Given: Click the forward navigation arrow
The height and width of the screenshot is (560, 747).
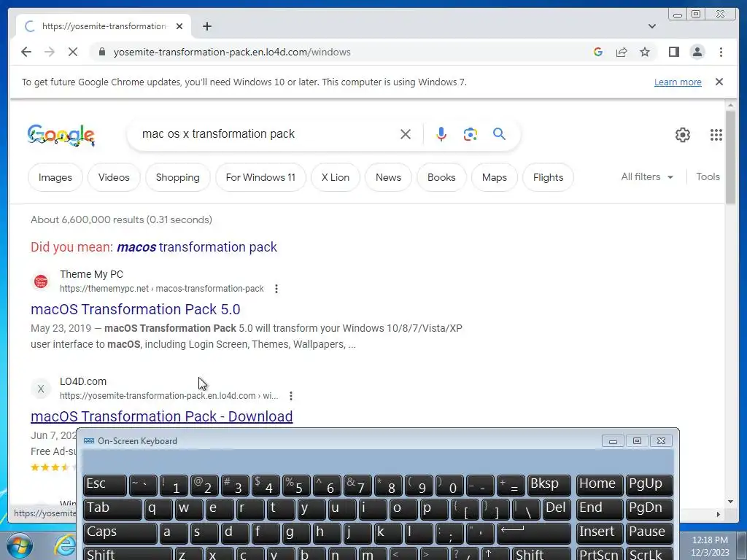Looking at the screenshot, I should [x=50, y=52].
